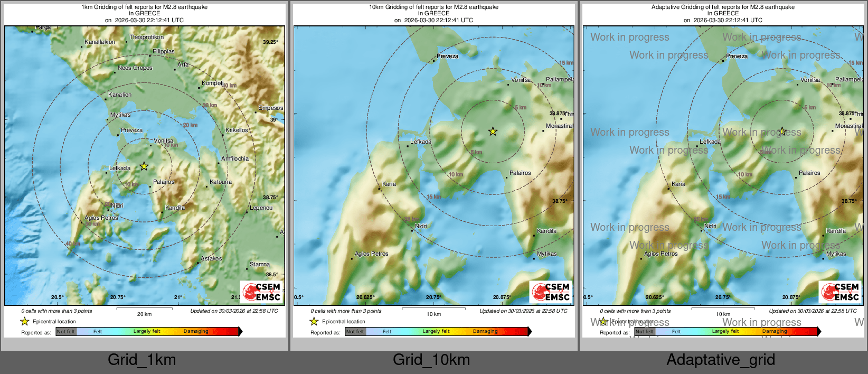
Task: Open the Adaptative_grid label
Action: [721, 360]
